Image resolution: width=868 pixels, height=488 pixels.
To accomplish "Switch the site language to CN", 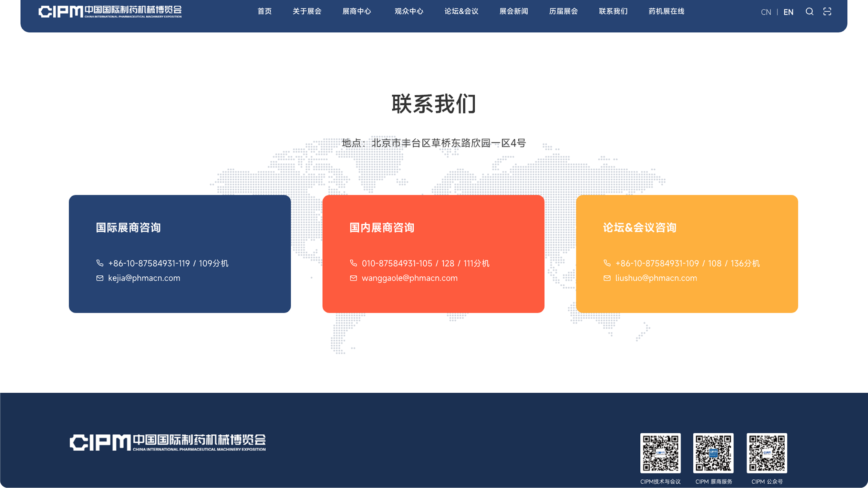I will (766, 12).
